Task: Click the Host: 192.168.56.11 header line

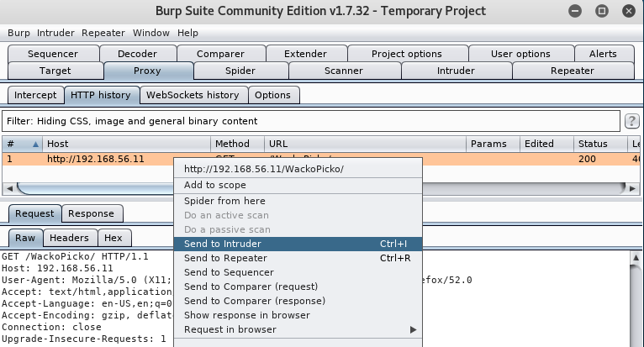Action: pyautogui.click(x=57, y=269)
